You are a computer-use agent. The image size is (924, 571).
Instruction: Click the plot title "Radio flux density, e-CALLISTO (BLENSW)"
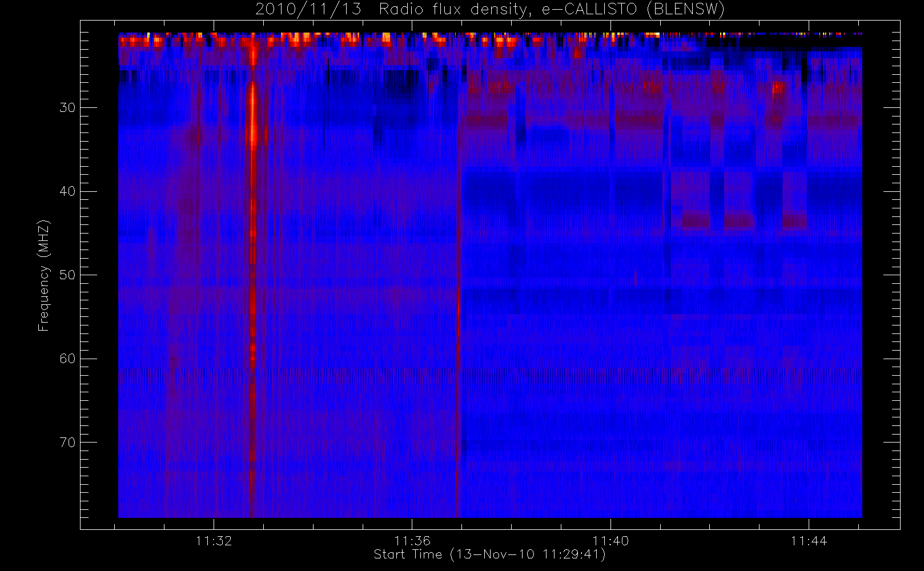[552, 9]
